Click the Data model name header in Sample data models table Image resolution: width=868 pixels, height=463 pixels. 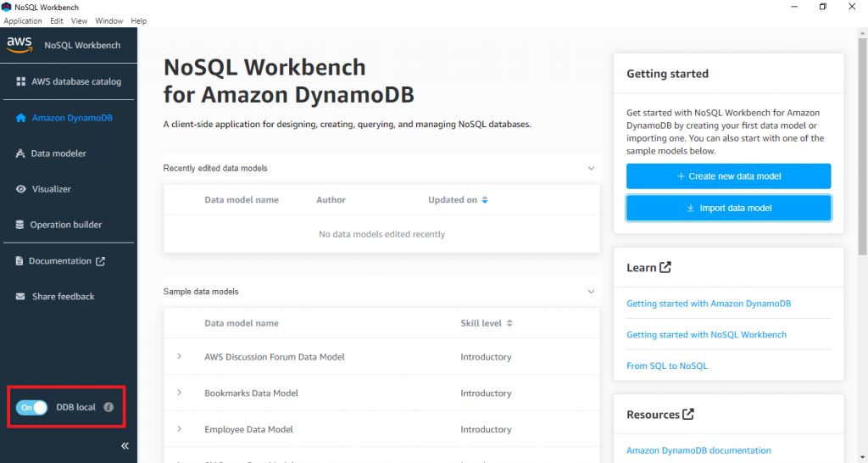[x=242, y=323]
